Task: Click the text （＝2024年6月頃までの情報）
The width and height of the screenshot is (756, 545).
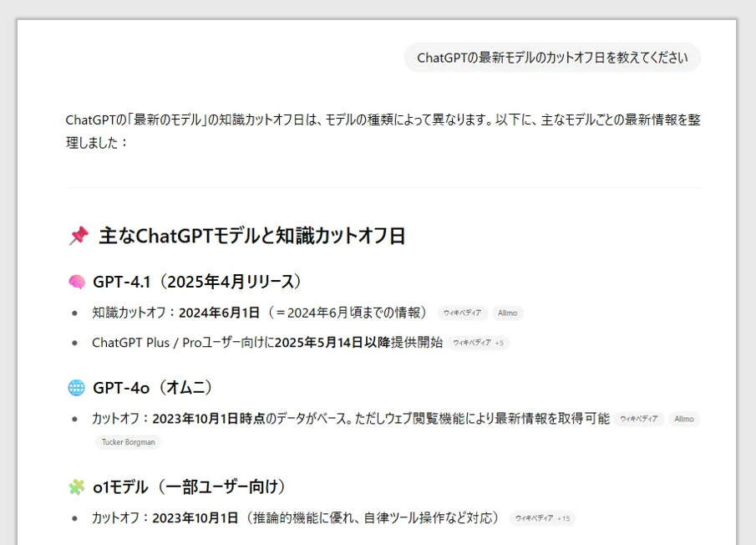Action: coord(346,313)
